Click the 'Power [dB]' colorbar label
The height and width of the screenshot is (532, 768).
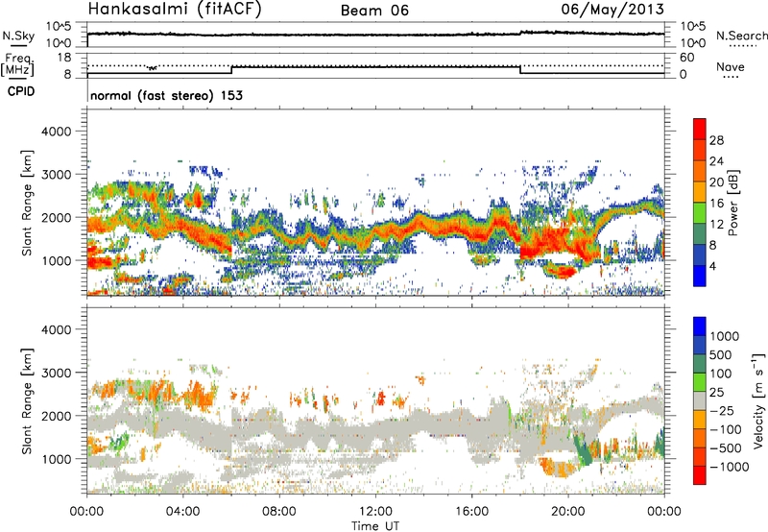[x=732, y=203]
